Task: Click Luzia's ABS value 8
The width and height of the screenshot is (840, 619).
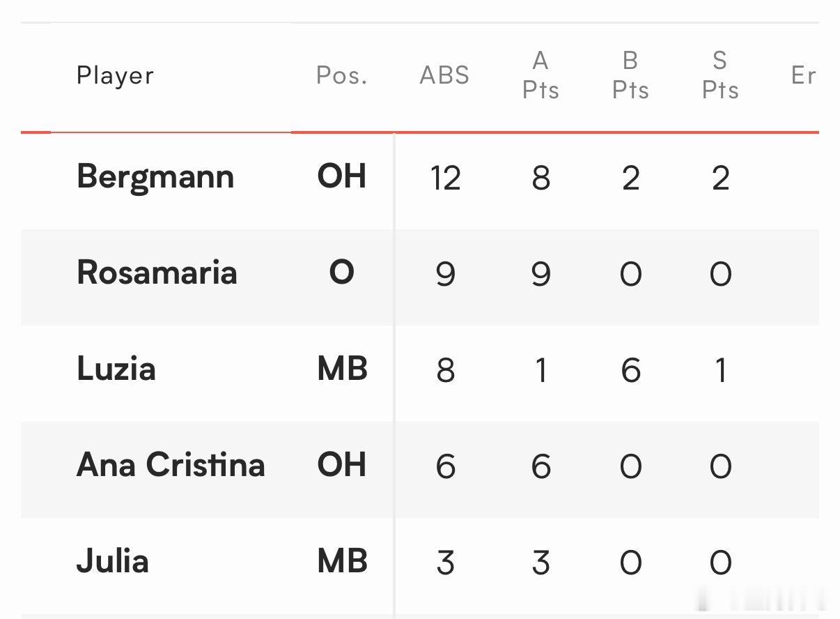Action: click(x=445, y=370)
